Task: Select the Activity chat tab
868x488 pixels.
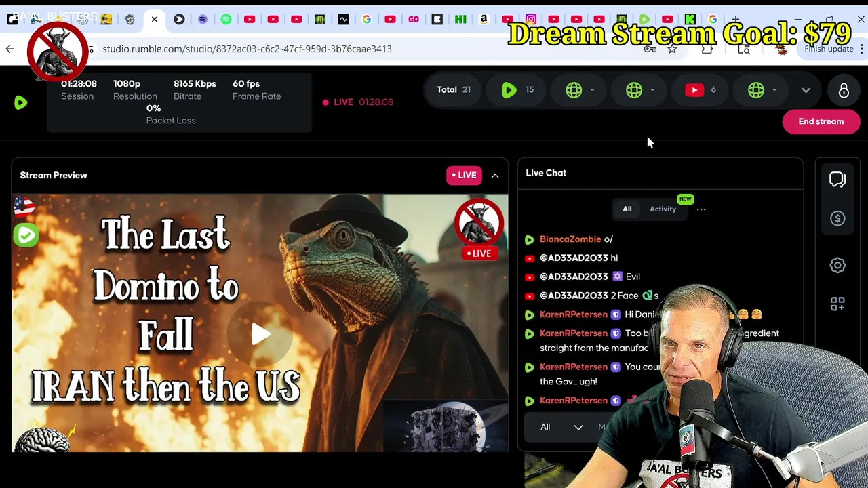Action: coord(663,209)
